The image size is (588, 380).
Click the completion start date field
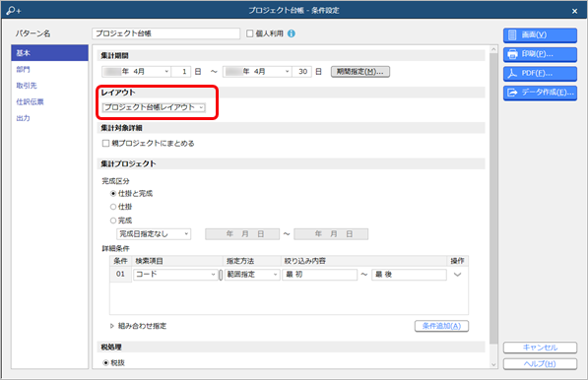tap(242, 234)
